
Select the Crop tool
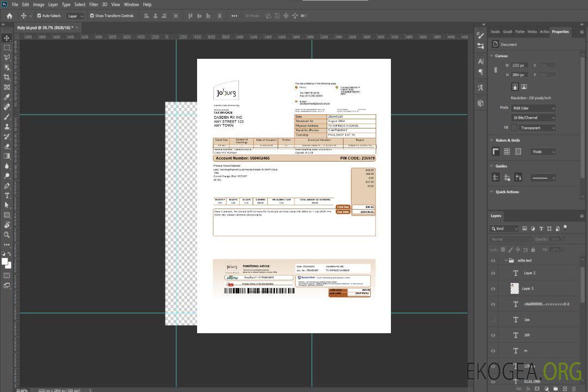7,77
